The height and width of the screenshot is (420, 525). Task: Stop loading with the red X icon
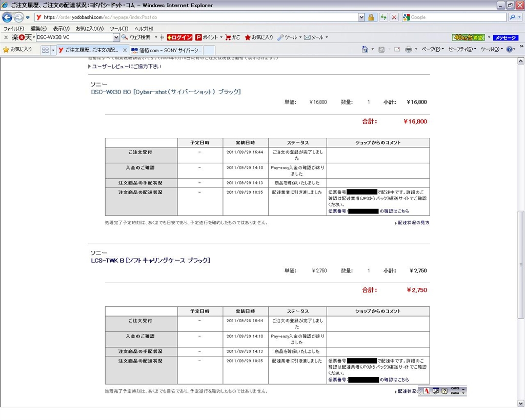(394, 17)
